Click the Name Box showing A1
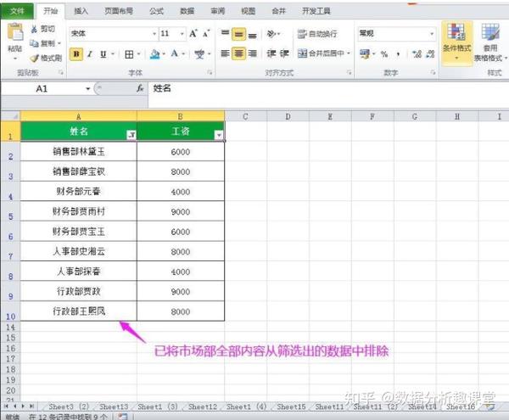The width and height of the screenshot is (509, 420). click(x=42, y=88)
